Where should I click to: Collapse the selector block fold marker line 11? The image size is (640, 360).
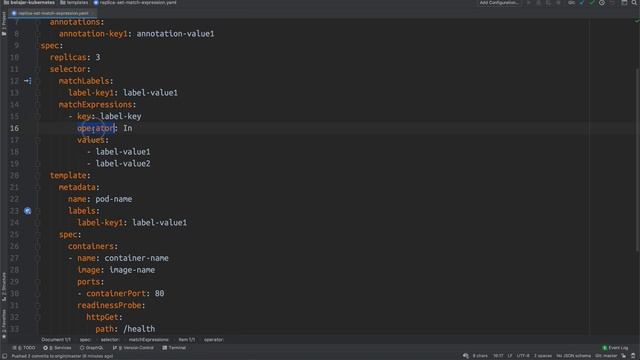[37, 69]
